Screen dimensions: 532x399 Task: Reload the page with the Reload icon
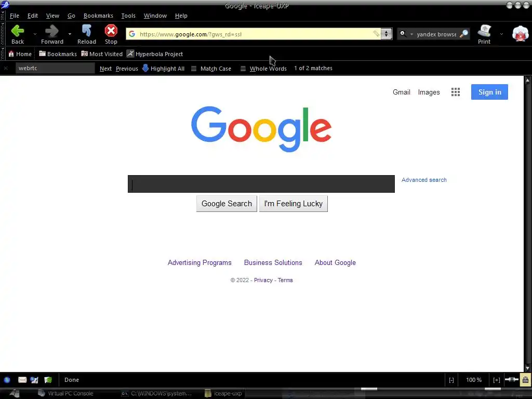click(87, 34)
